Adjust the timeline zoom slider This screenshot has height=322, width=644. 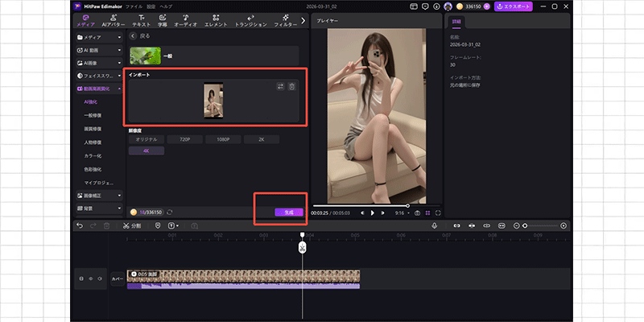point(540,226)
